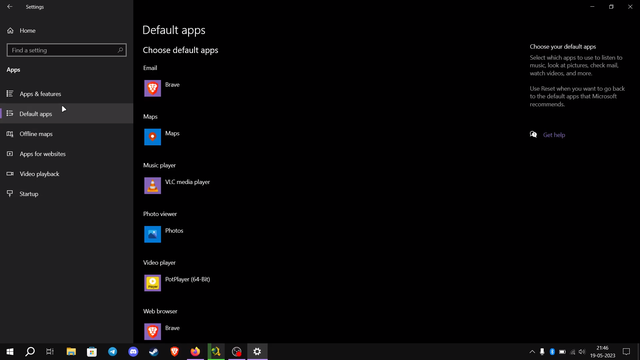Click the 'Video player' label
Viewport: 640px width, 360px height.
coord(159,262)
